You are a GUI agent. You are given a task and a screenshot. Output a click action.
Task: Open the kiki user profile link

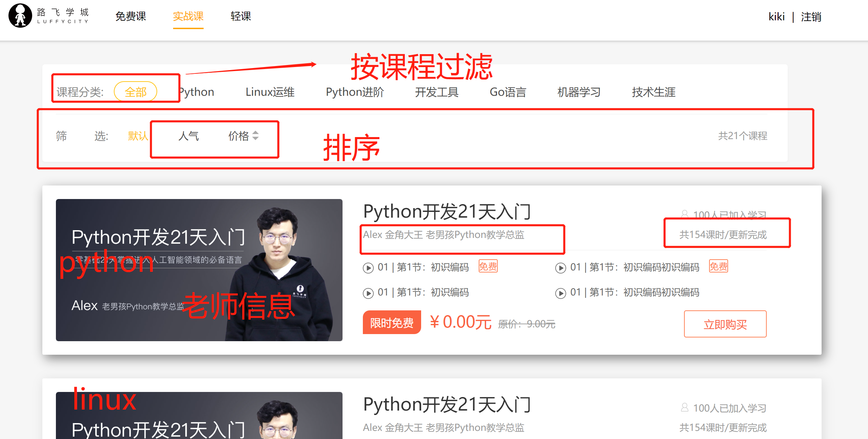click(776, 17)
